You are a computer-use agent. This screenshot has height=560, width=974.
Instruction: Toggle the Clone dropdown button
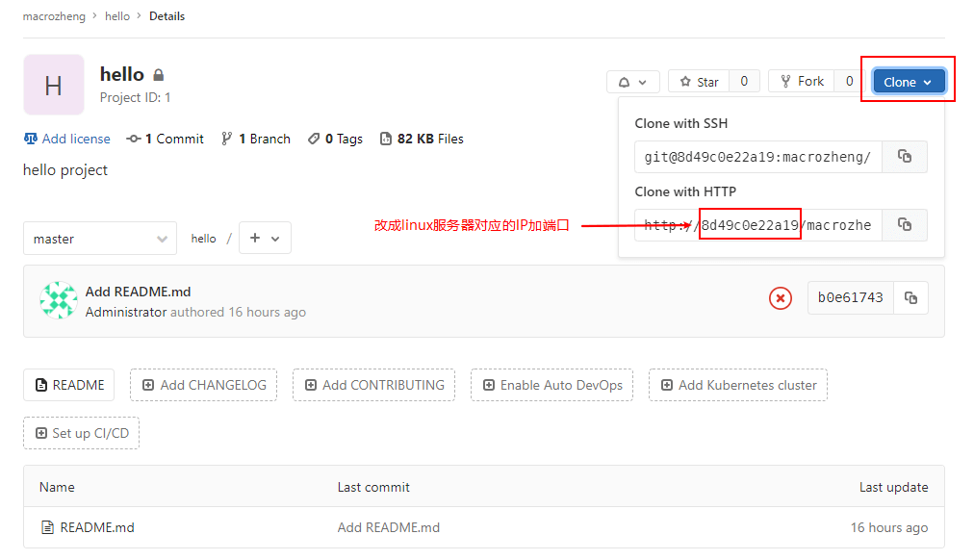909,82
